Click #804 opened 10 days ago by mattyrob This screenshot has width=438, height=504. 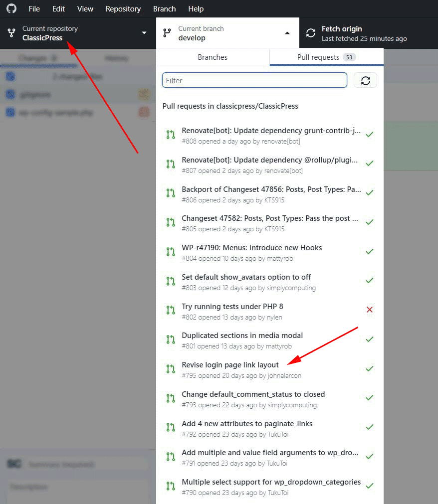[237, 258]
